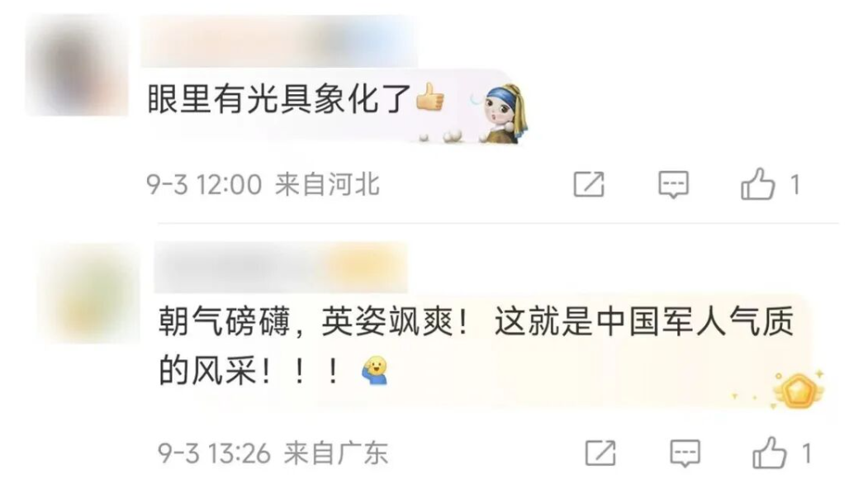This screenshot has height=498, width=868.
Task: Click the share icon on Hebei comment
Action: point(589,184)
